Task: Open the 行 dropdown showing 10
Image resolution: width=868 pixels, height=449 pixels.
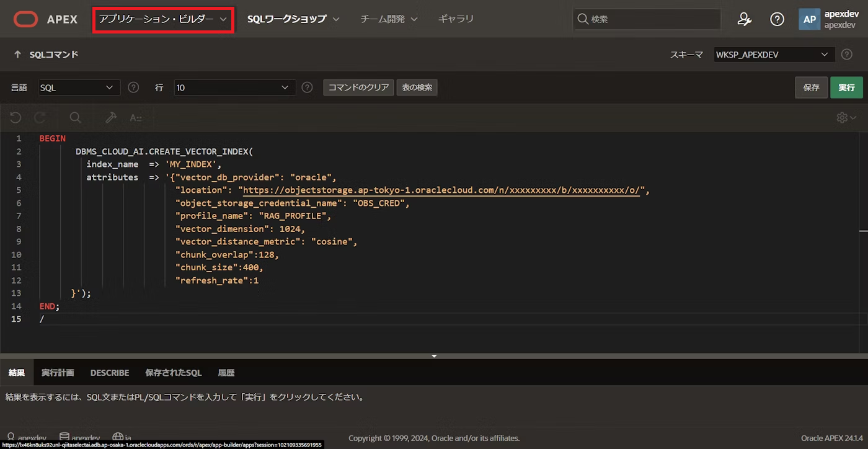Action: point(234,87)
